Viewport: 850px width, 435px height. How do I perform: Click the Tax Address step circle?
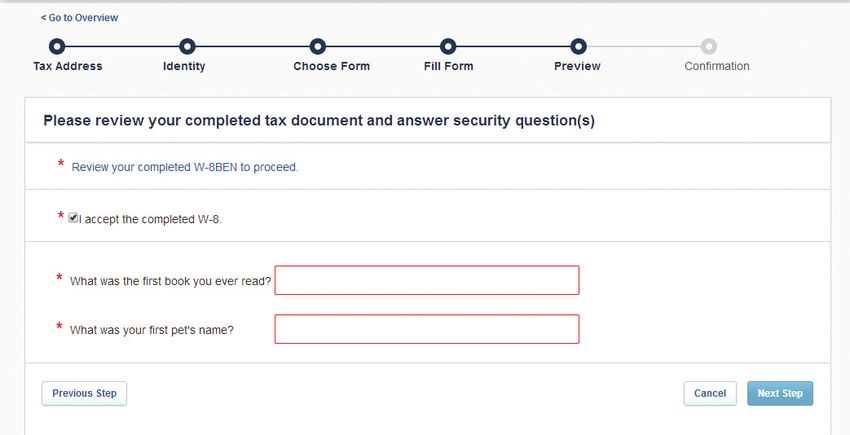point(57,46)
